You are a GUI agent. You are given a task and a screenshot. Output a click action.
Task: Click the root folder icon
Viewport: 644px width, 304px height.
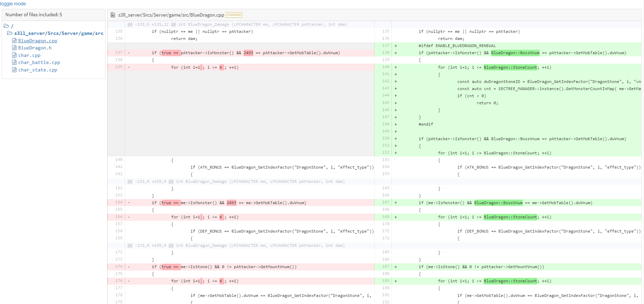coord(6,26)
